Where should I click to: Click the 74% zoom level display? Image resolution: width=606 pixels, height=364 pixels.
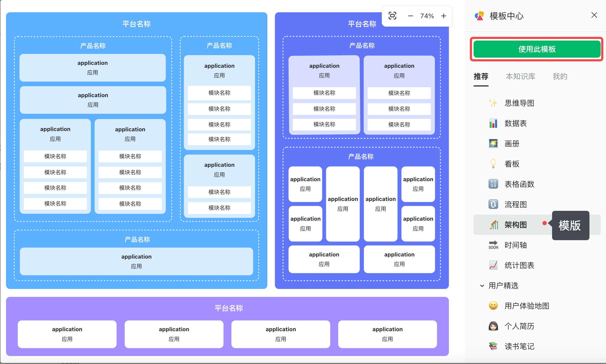tap(427, 16)
